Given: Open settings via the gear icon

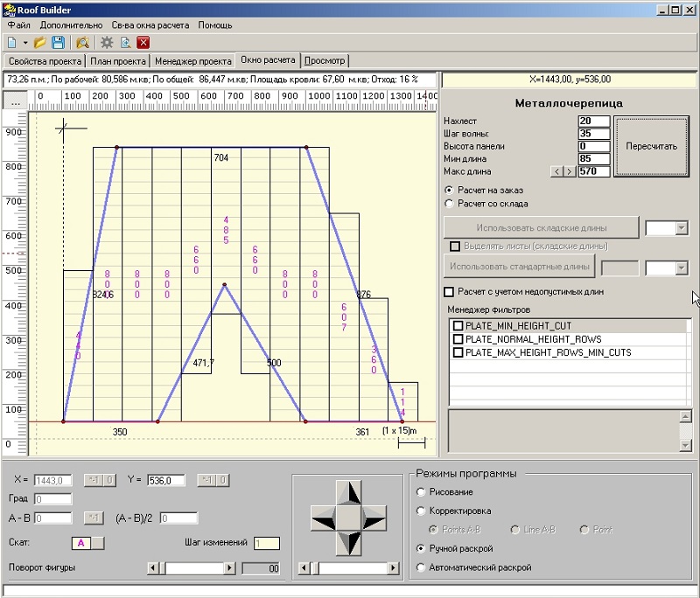Looking at the screenshot, I should 106,42.
